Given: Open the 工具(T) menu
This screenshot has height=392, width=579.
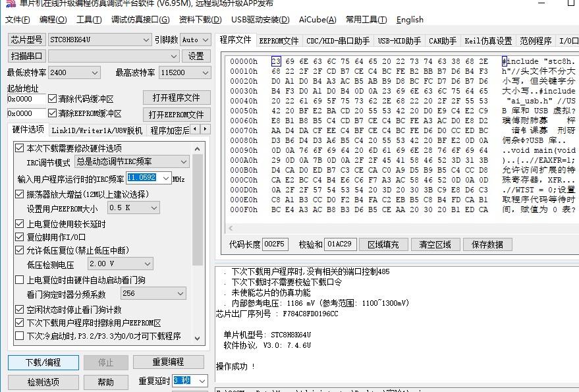Looking at the screenshot, I should tap(89, 20).
